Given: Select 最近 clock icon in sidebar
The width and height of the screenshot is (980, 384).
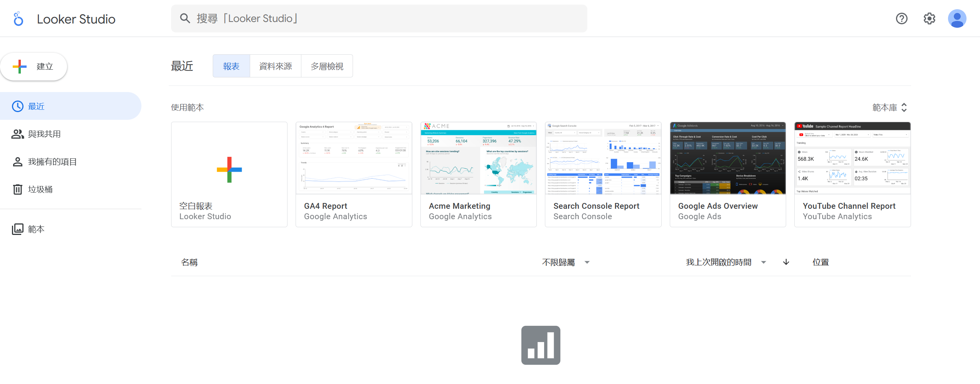Looking at the screenshot, I should 18,106.
